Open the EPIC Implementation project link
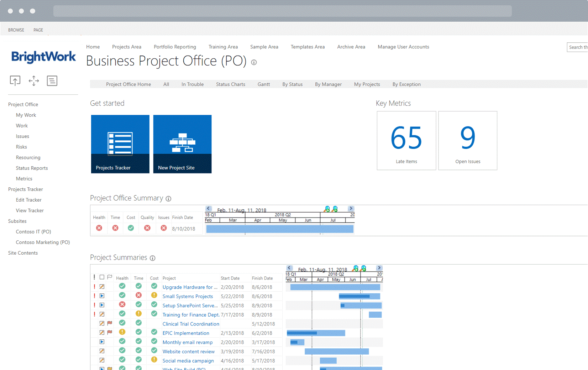 tap(186, 333)
